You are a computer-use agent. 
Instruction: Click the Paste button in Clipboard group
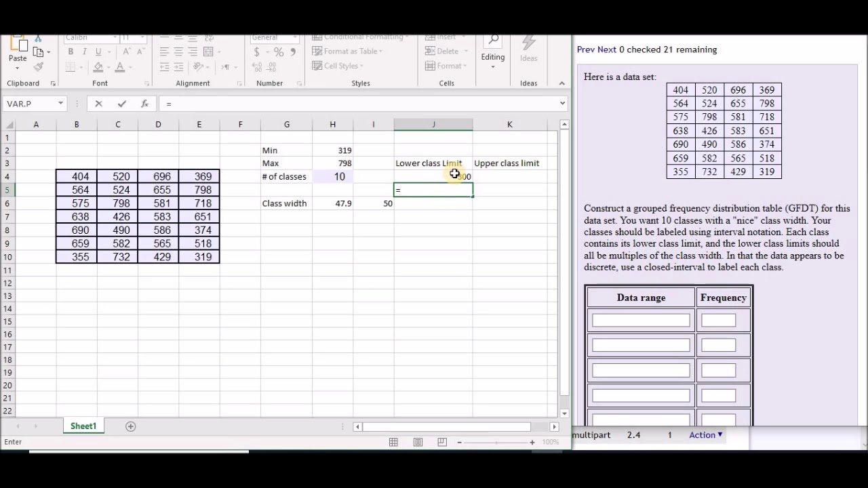coord(18,49)
